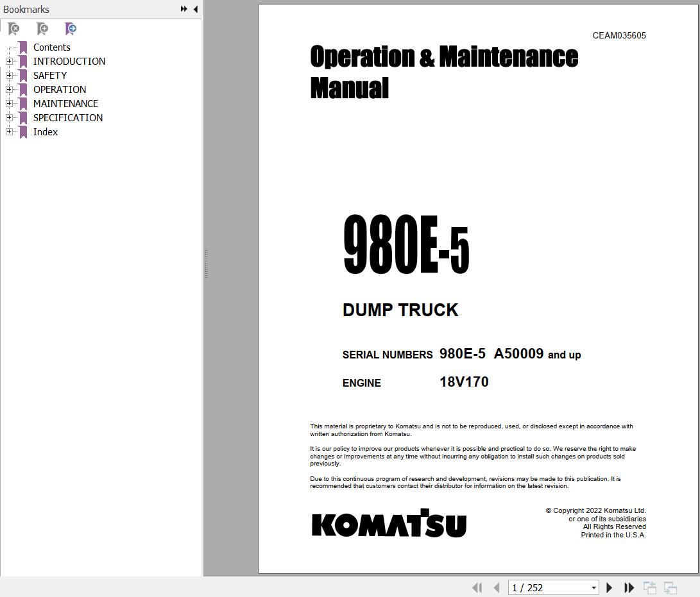
Task: Expand the MAINTENANCE bookmark node
Action: point(9,103)
